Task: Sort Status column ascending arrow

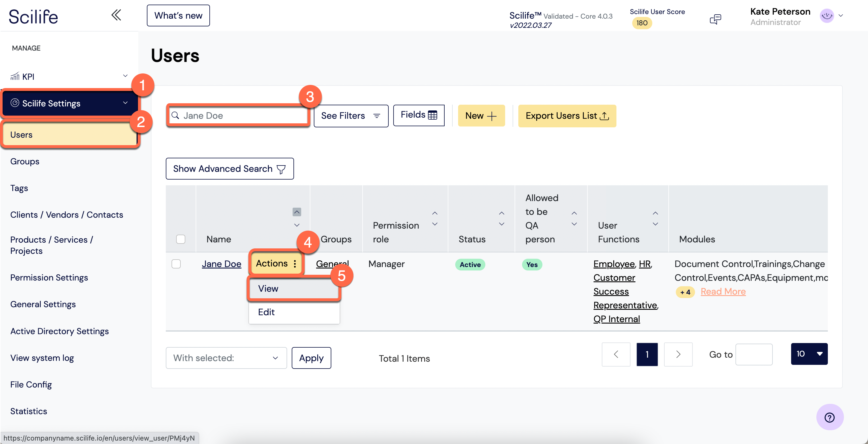Action: [501, 213]
